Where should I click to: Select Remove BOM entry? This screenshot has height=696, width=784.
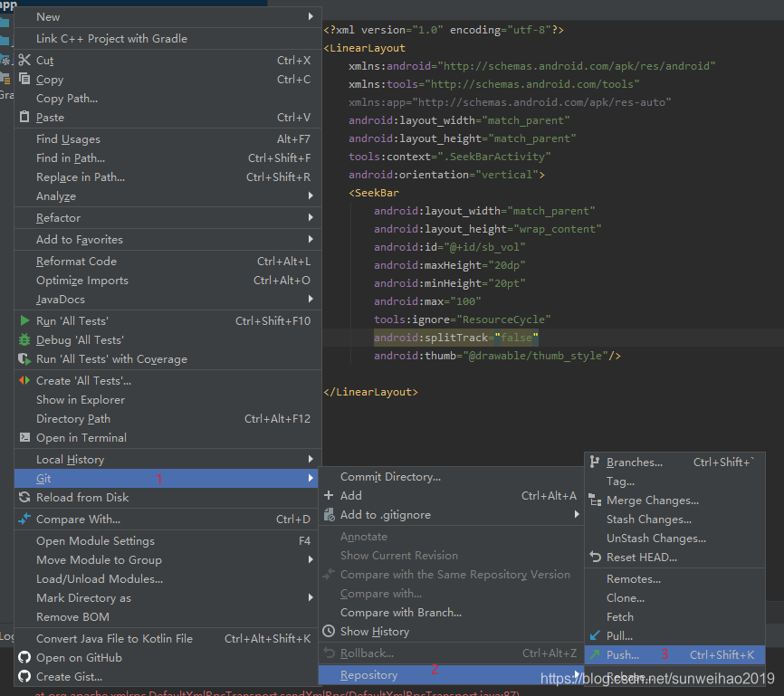(x=167, y=616)
